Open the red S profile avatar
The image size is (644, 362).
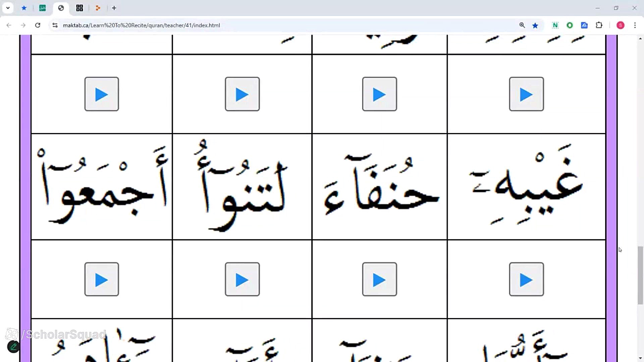pyautogui.click(x=621, y=25)
